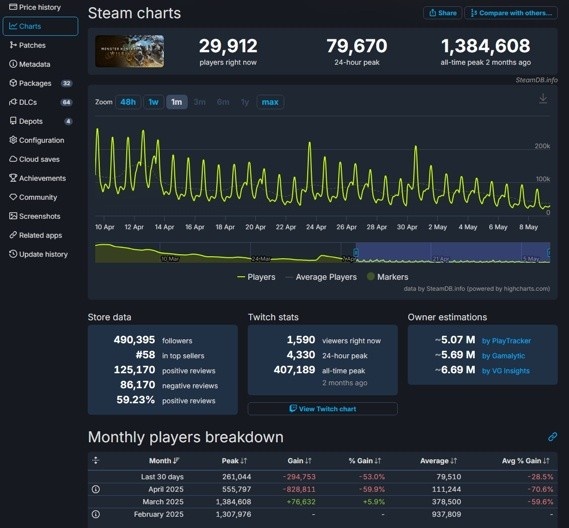This screenshot has width=569, height=528.
Task: Click the Share button
Action: pos(443,13)
